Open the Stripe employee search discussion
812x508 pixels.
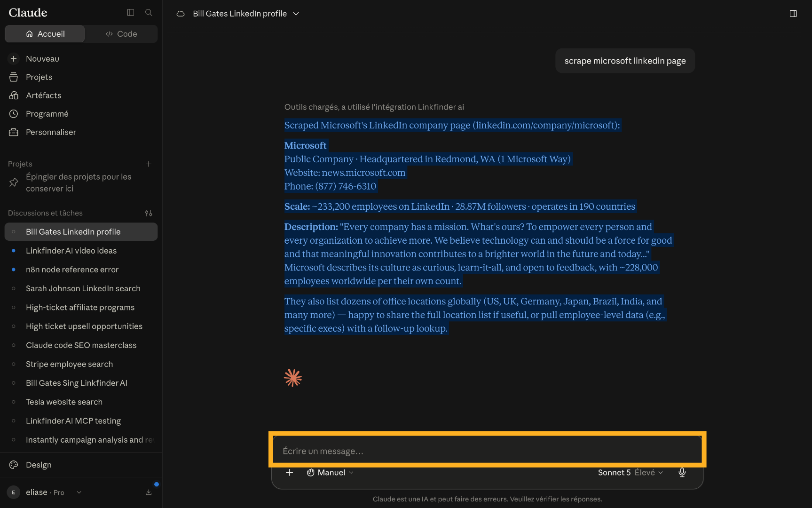[81, 364]
